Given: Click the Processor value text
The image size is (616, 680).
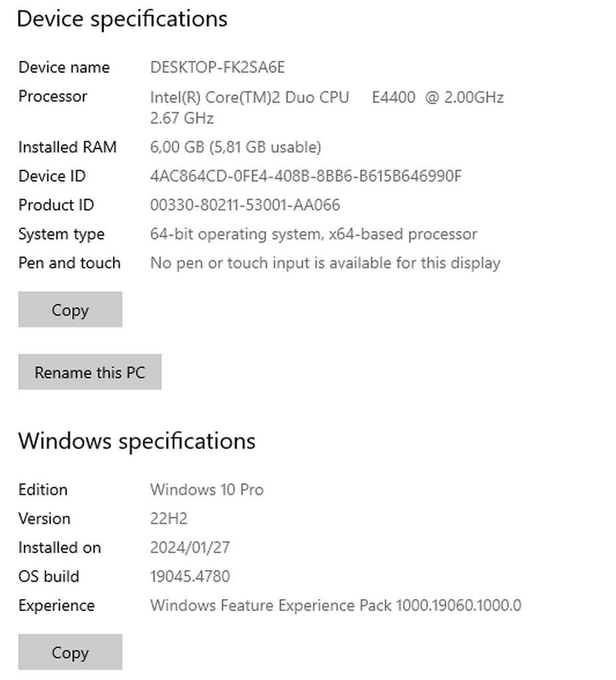Looking at the screenshot, I should tap(327, 97).
